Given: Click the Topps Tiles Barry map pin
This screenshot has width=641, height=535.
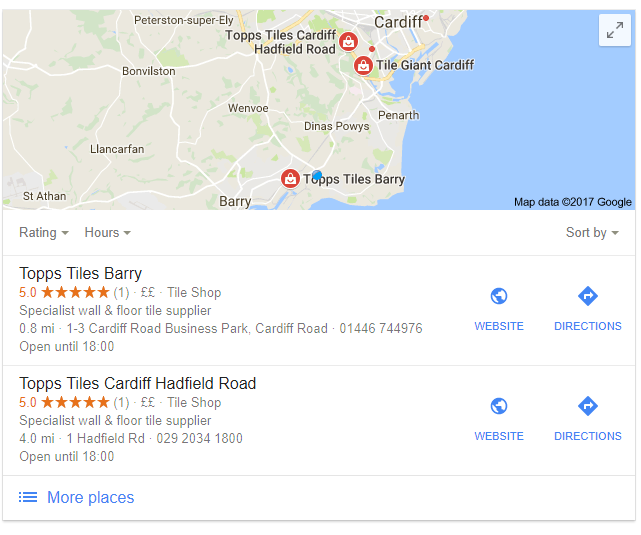Looking at the screenshot, I should (x=290, y=179).
